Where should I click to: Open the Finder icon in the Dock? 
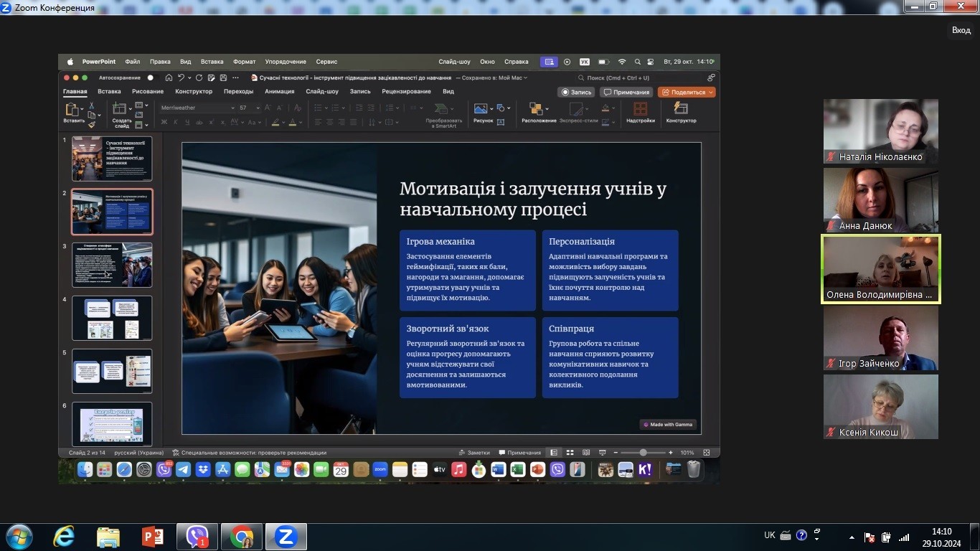coord(85,469)
